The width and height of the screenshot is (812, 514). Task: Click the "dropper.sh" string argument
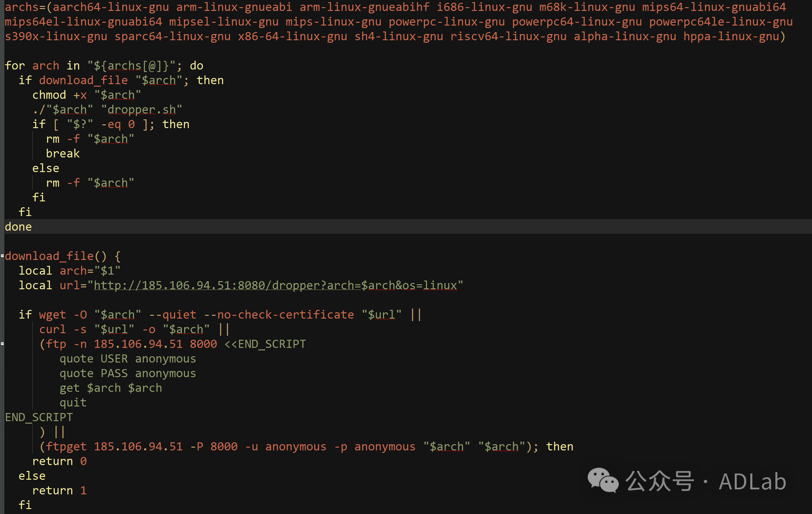pyautogui.click(x=142, y=110)
